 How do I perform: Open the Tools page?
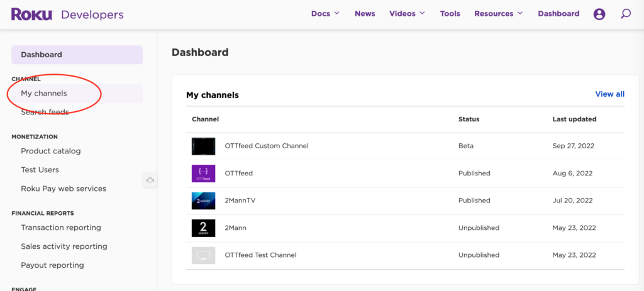(450, 14)
